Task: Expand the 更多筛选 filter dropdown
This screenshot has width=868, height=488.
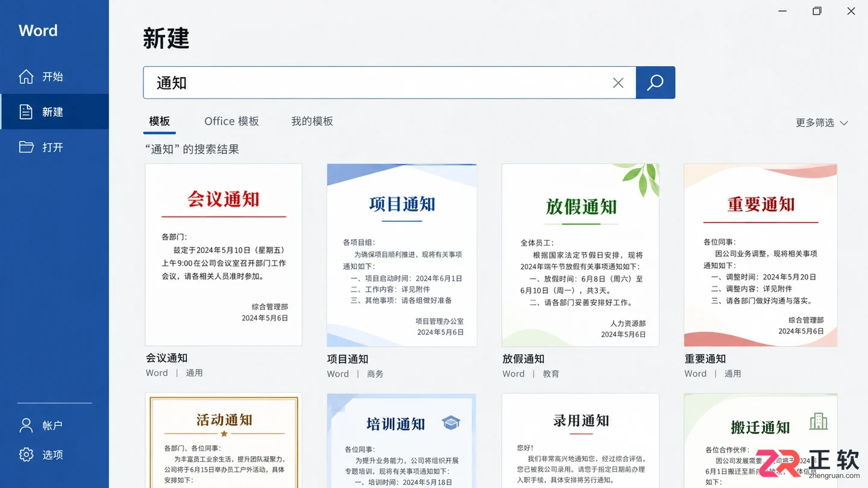Action: [x=822, y=122]
